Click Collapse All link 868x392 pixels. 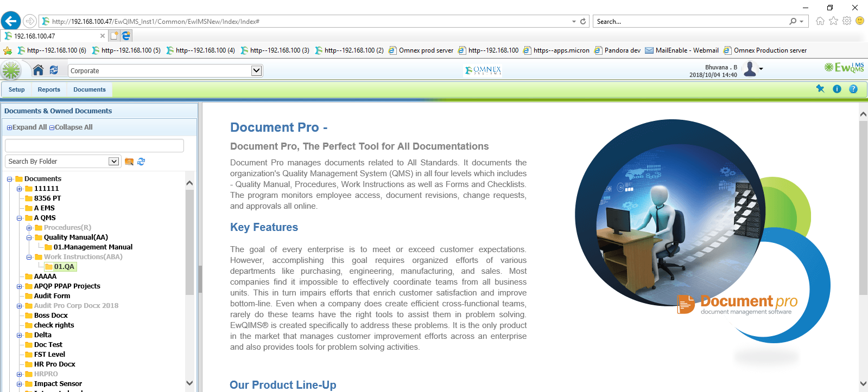pyautogui.click(x=71, y=127)
